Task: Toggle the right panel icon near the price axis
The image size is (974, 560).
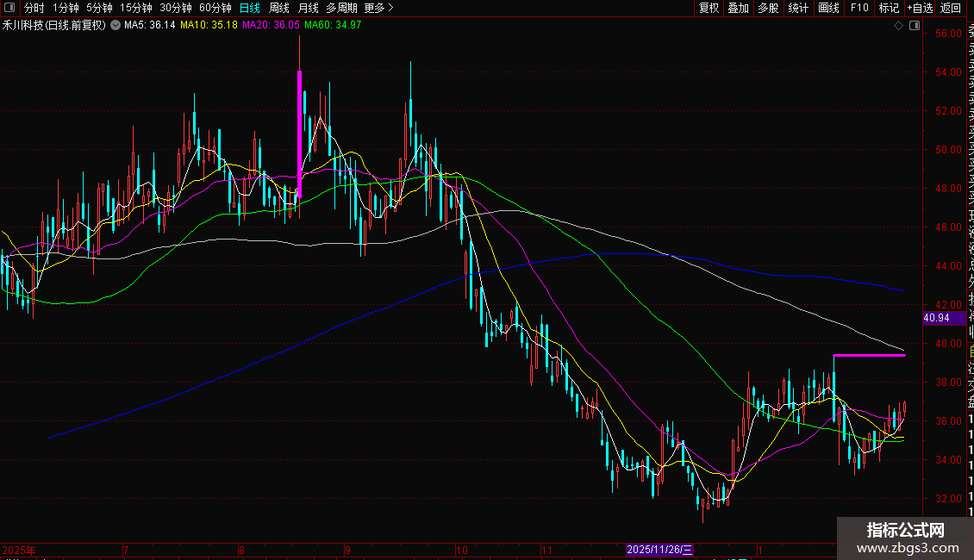Action: point(915,26)
